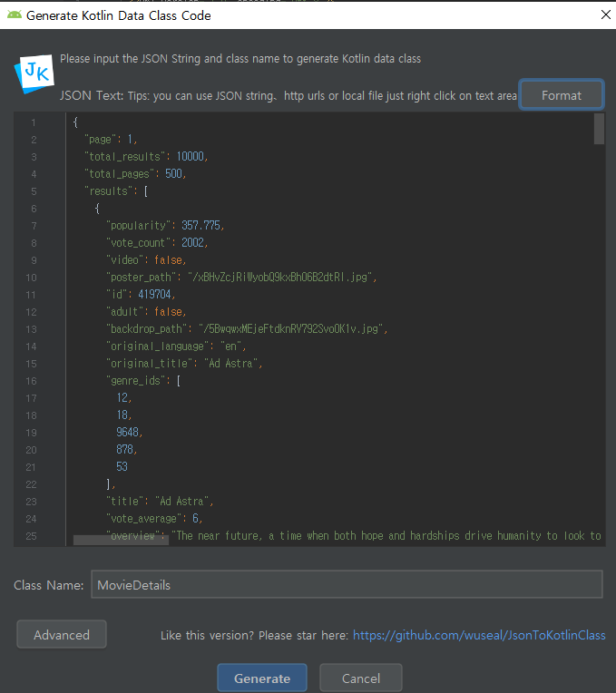Click the Class Name label
Image resolution: width=616 pixels, height=693 pixels.
point(49,585)
